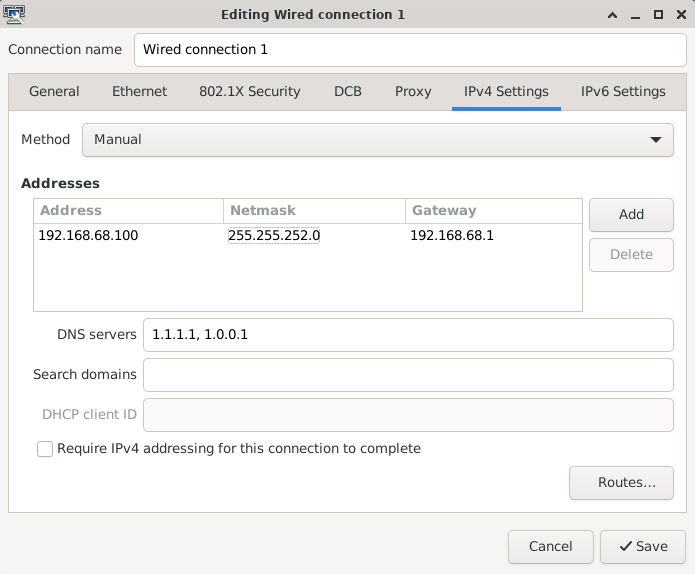
Task: Maximize the Editing Wired connection window
Action: pyautogui.click(x=658, y=15)
